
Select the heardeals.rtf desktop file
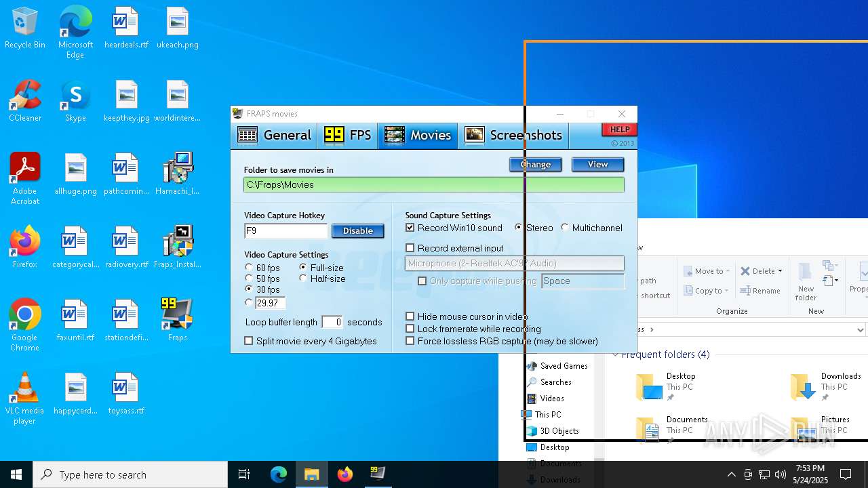pyautogui.click(x=126, y=28)
